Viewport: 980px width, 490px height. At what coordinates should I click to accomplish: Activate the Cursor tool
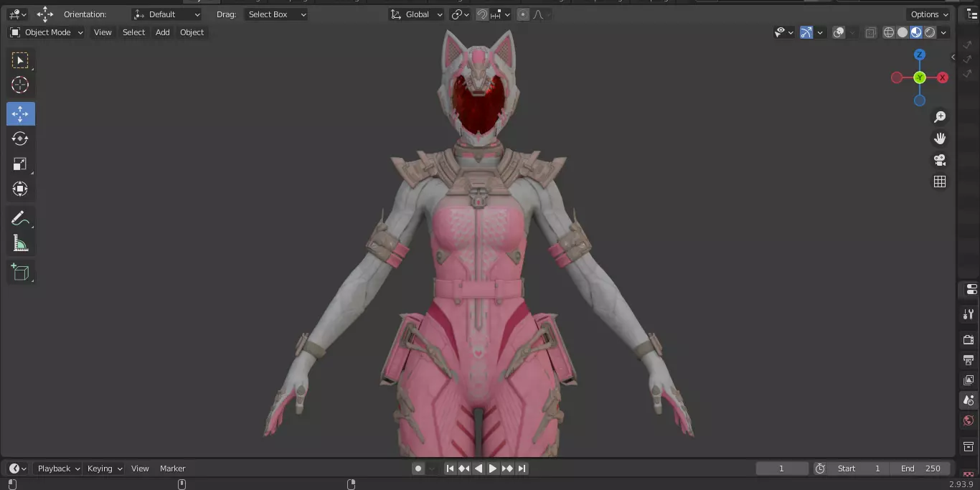point(20,85)
